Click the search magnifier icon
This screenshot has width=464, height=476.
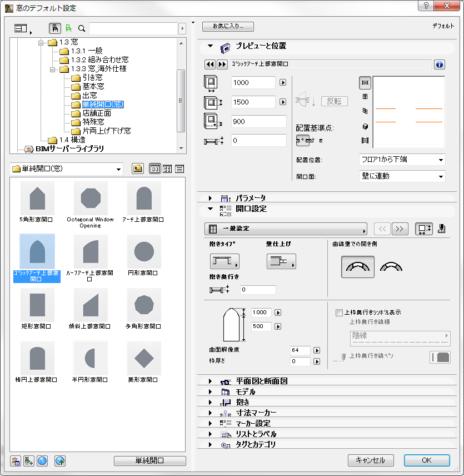coord(81,28)
